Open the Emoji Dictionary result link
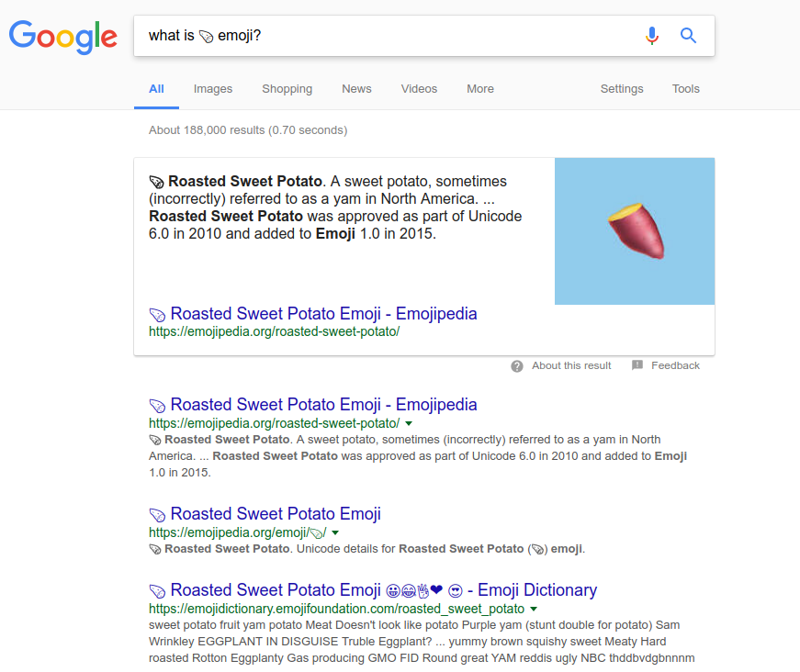The width and height of the screenshot is (800, 672). pos(373,590)
